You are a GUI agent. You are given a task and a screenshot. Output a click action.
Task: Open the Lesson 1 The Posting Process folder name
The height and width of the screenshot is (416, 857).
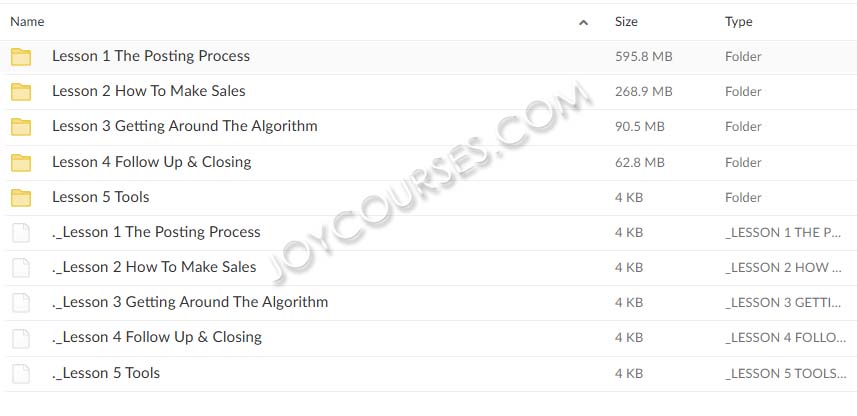click(x=151, y=56)
